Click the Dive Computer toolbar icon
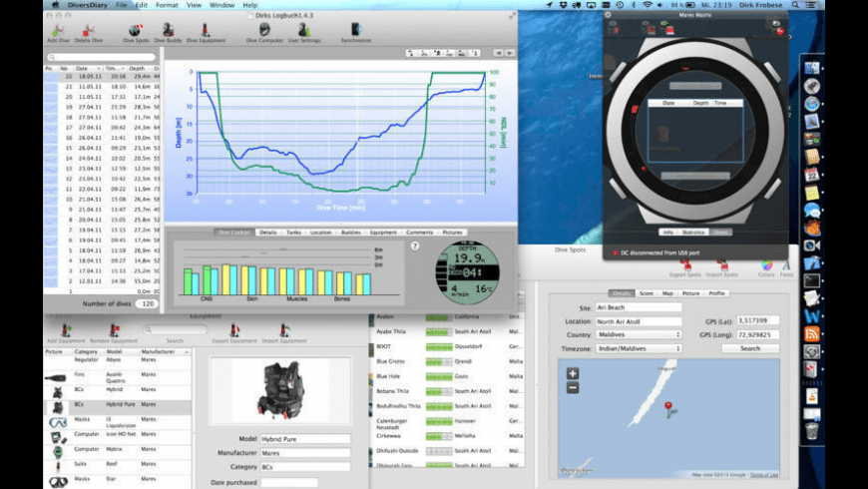The width and height of the screenshot is (868, 489). (x=263, y=30)
